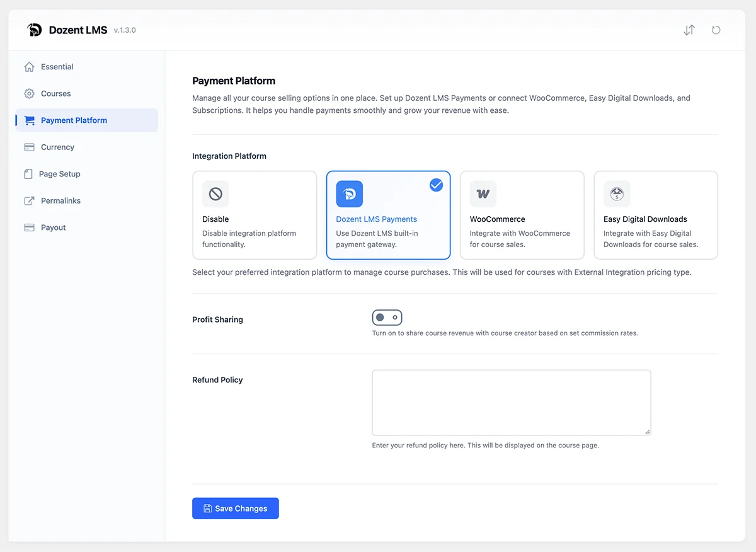This screenshot has height=552, width=756.
Task: Select the Dozent LMS Payments card
Action: [x=388, y=215]
